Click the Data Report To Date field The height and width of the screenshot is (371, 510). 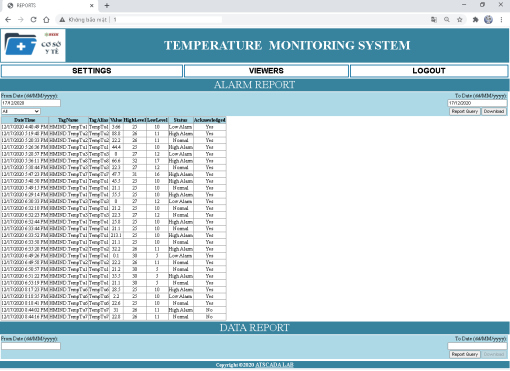pyautogui.click(x=477, y=346)
